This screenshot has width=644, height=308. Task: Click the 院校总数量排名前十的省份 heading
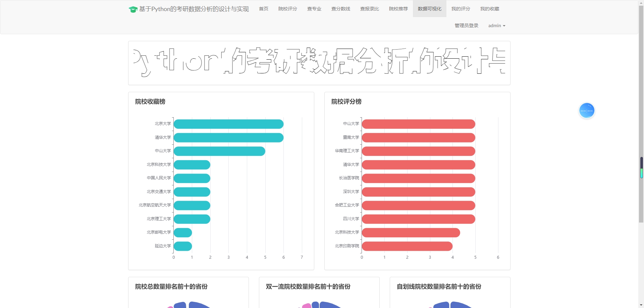[171, 287]
